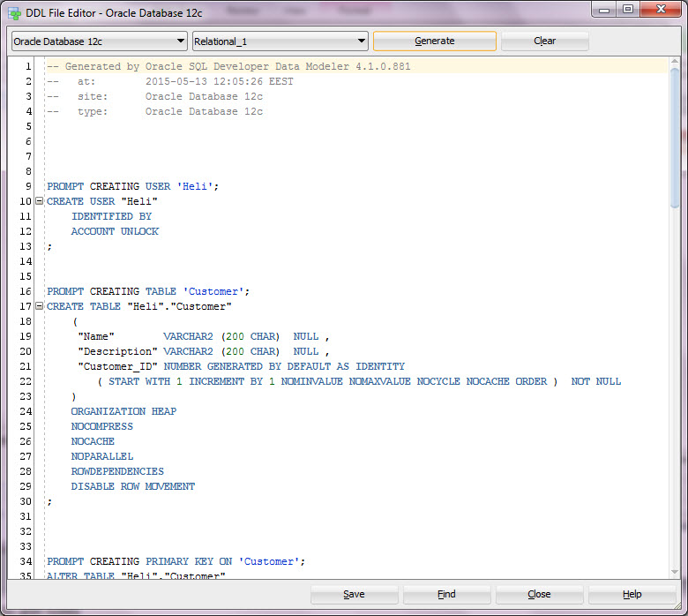Open Find in the DDL editor
The width and height of the screenshot is (688, 616).
click(x=447, y=594)
